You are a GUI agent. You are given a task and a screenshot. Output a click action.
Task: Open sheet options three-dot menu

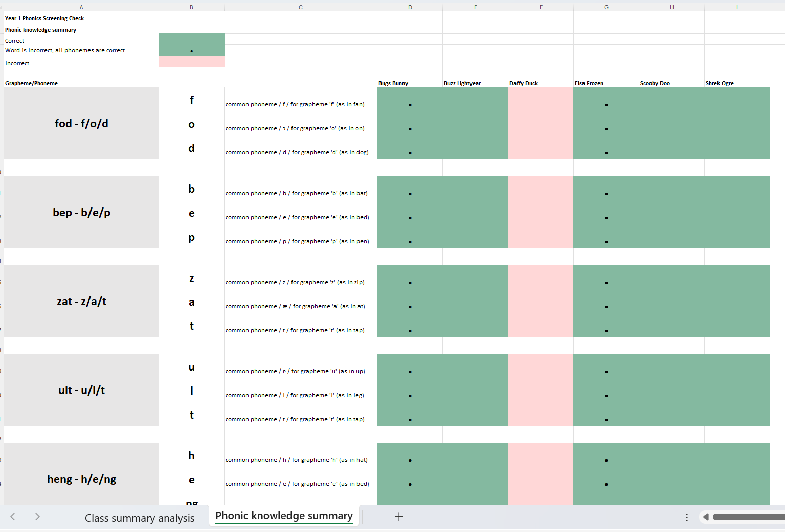pyautogui.click(x=686, y=517)
